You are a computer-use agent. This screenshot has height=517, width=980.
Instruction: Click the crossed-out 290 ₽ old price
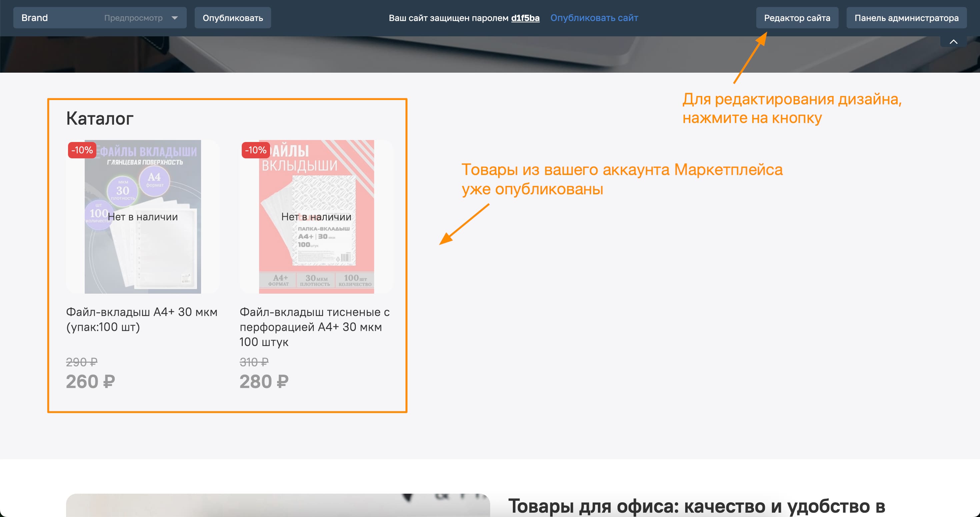coord(82,362)
